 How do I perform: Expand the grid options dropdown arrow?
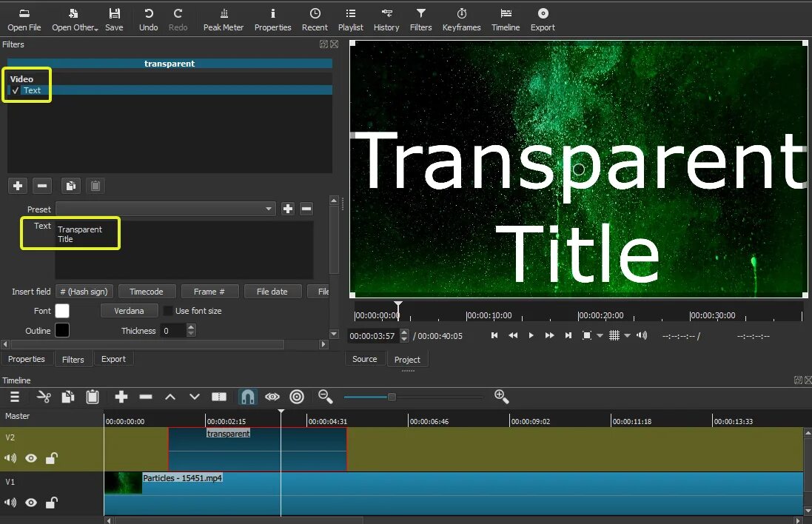click(x=627, y=335)
